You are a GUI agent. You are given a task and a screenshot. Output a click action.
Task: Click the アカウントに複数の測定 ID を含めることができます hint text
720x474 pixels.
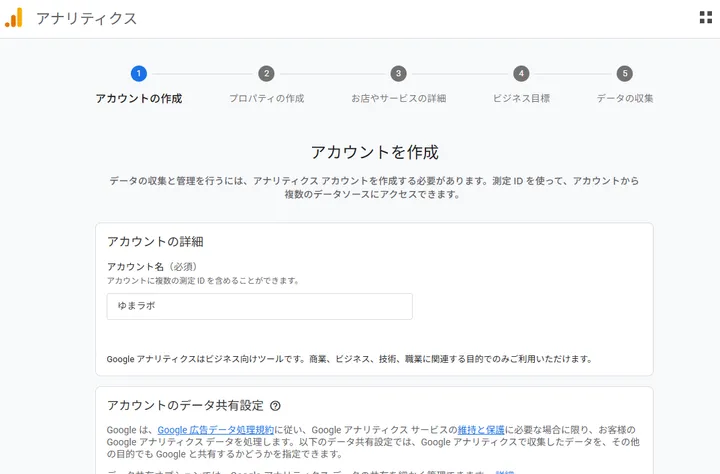pyautogui.click(x=203, y=281)
